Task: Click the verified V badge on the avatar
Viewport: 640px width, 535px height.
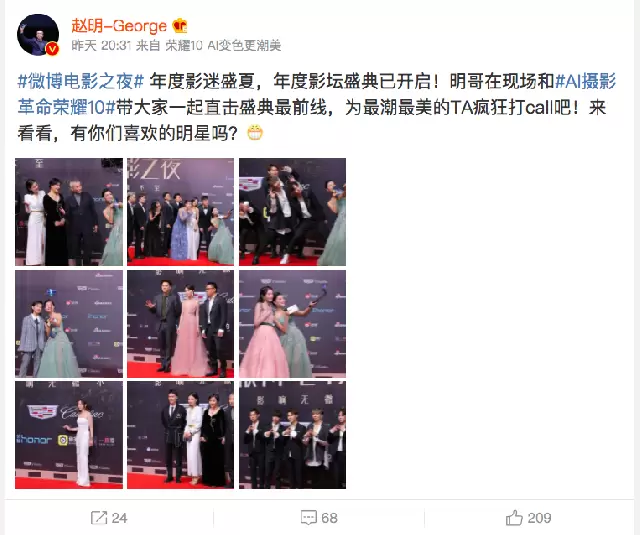Action: 52,49
